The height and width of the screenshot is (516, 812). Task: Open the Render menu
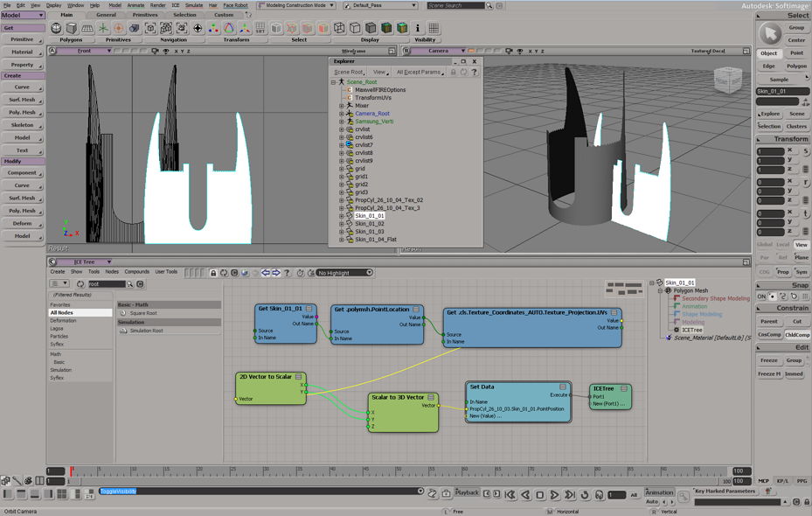click(x=158, y=5)
